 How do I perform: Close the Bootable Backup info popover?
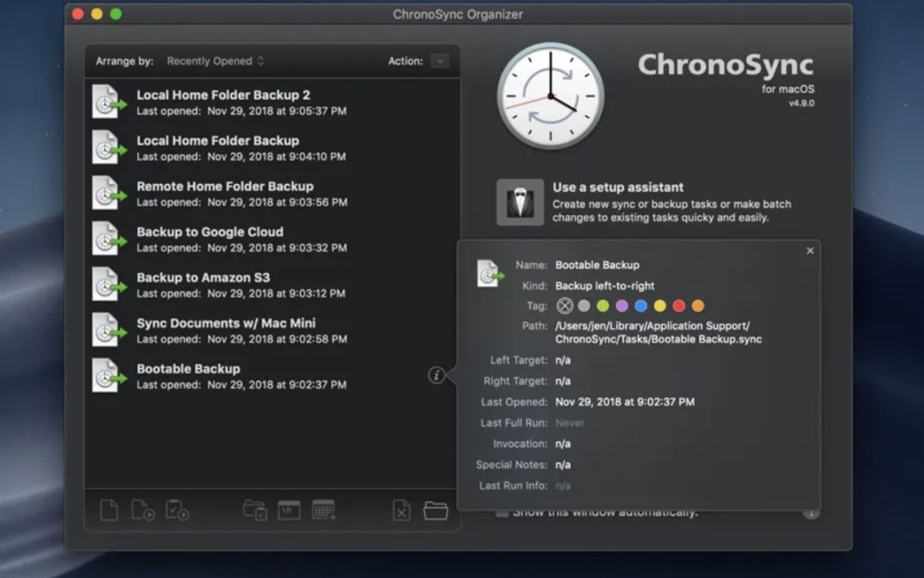tap(810, 251)
